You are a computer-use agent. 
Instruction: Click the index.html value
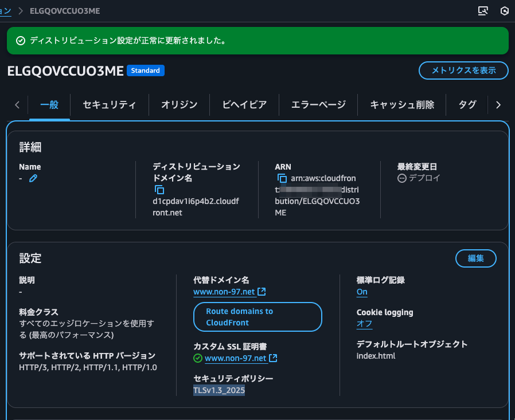(376, 356)
